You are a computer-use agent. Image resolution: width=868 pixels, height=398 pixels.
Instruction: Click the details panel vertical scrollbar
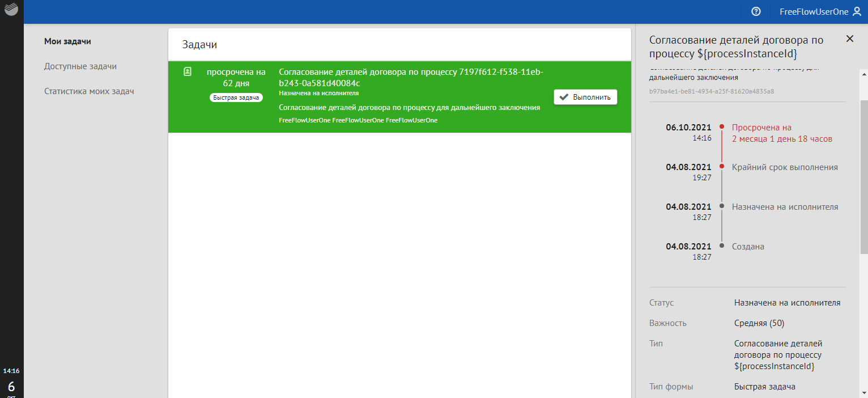863,176
